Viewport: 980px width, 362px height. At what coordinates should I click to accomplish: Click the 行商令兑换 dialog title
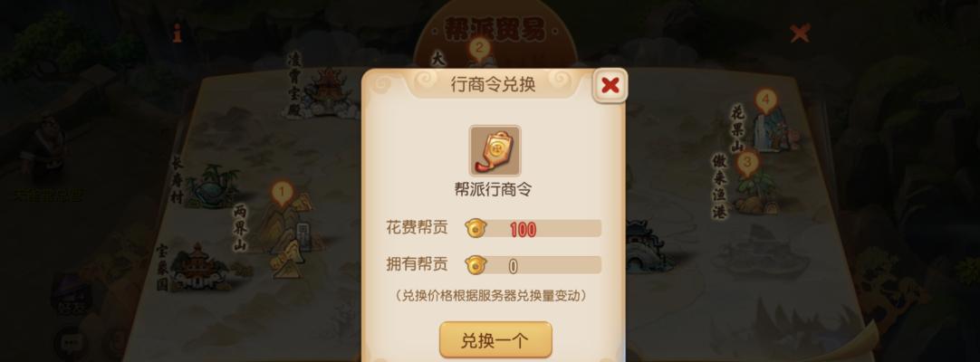pyautogui.click(x=493, y=85)
